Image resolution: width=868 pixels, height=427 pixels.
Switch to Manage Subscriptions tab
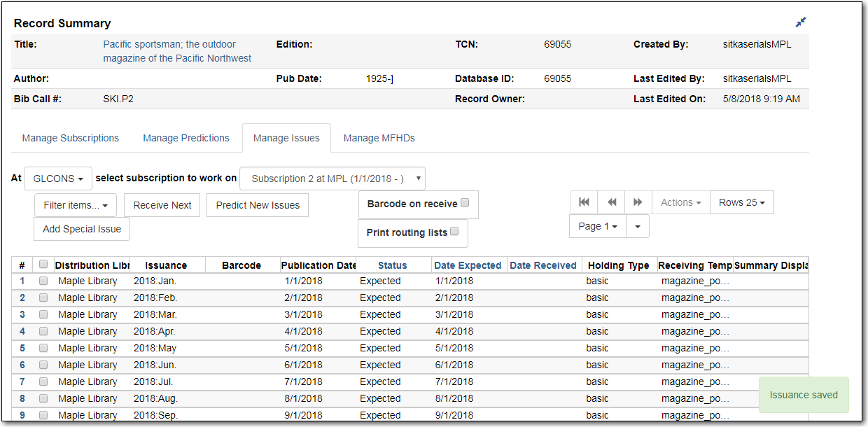[x=70, y=138]
